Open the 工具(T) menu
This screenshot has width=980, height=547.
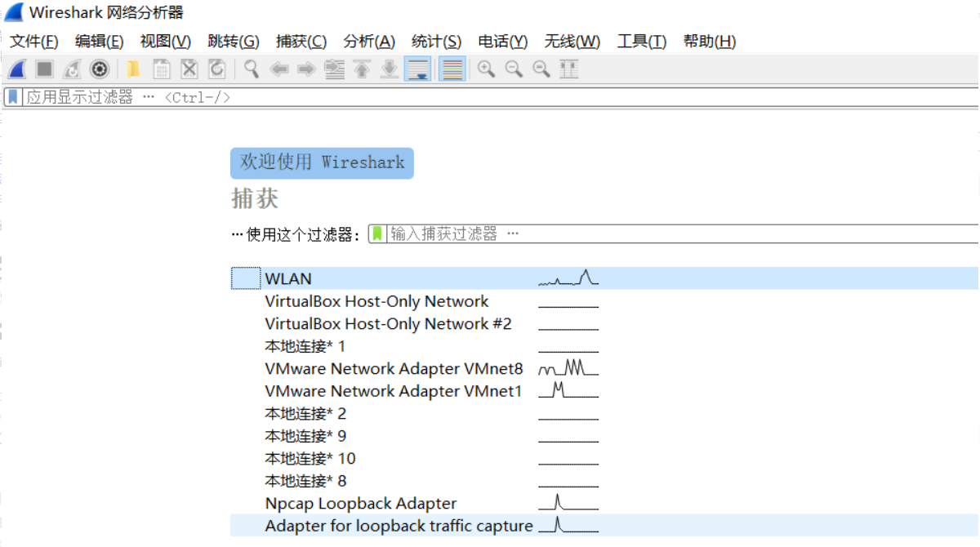point(642,42)
